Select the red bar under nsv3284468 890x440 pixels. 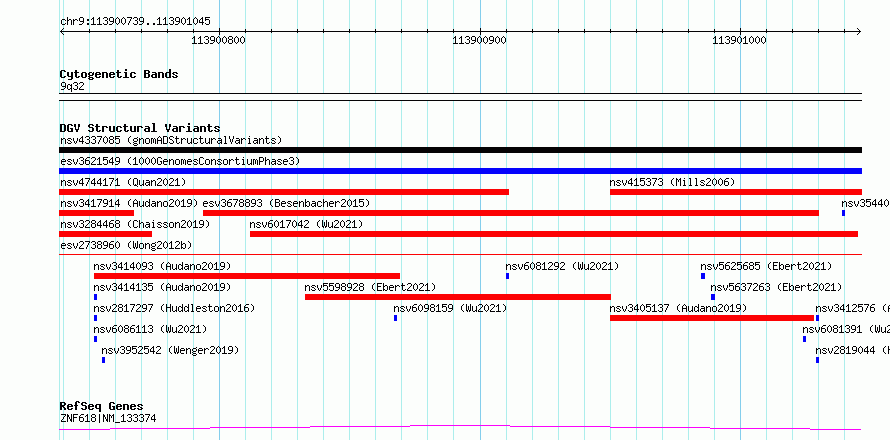(106, 234)
